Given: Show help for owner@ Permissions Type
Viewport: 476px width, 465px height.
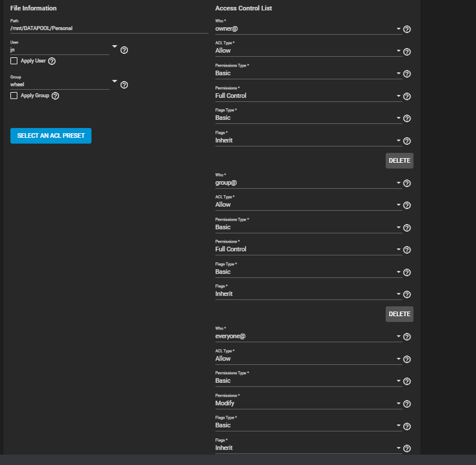Looking at the screenshot, I should [407, 74].
